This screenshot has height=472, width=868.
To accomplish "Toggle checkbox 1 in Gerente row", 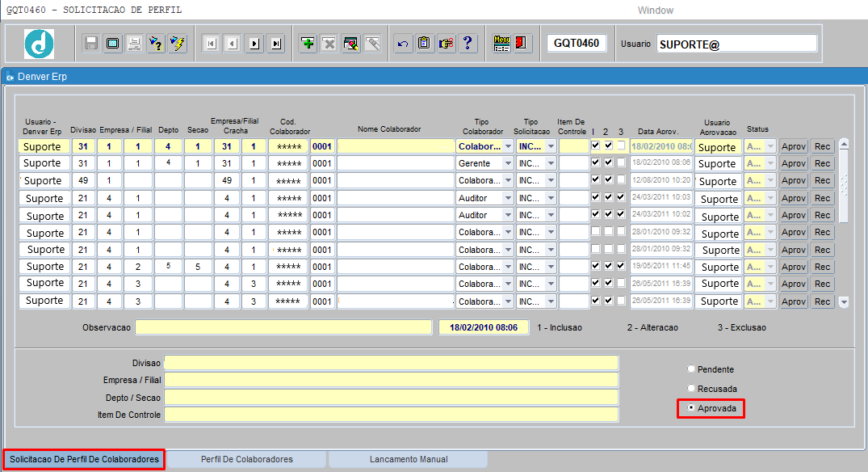I will pos(596,162).
